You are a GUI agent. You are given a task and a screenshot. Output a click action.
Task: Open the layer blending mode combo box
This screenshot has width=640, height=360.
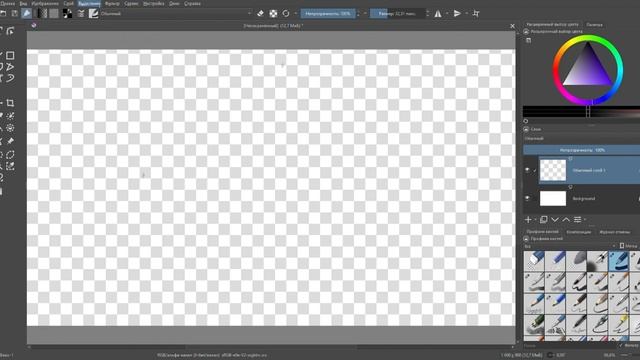[581, 139]
